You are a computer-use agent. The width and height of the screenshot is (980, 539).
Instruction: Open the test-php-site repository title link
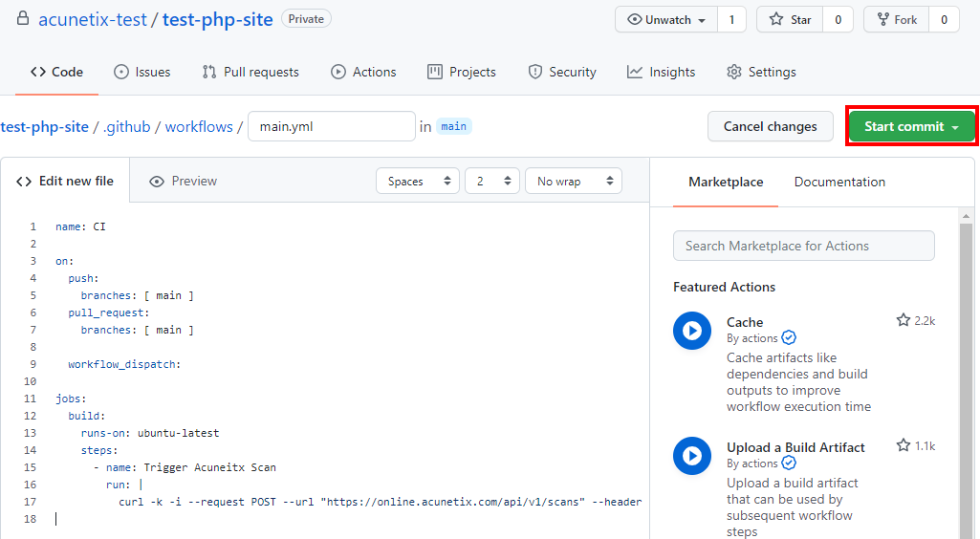pyautogui.click(x=217, y=19)
